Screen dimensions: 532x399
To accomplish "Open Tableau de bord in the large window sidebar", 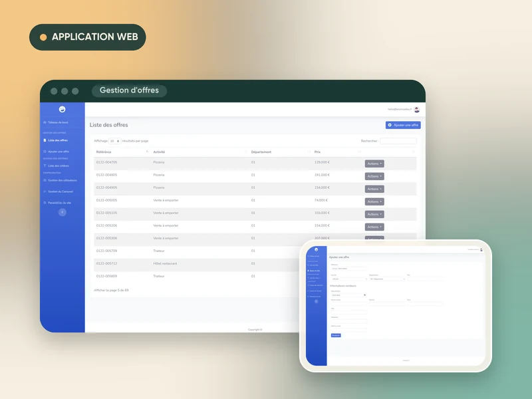I will 56,122.
